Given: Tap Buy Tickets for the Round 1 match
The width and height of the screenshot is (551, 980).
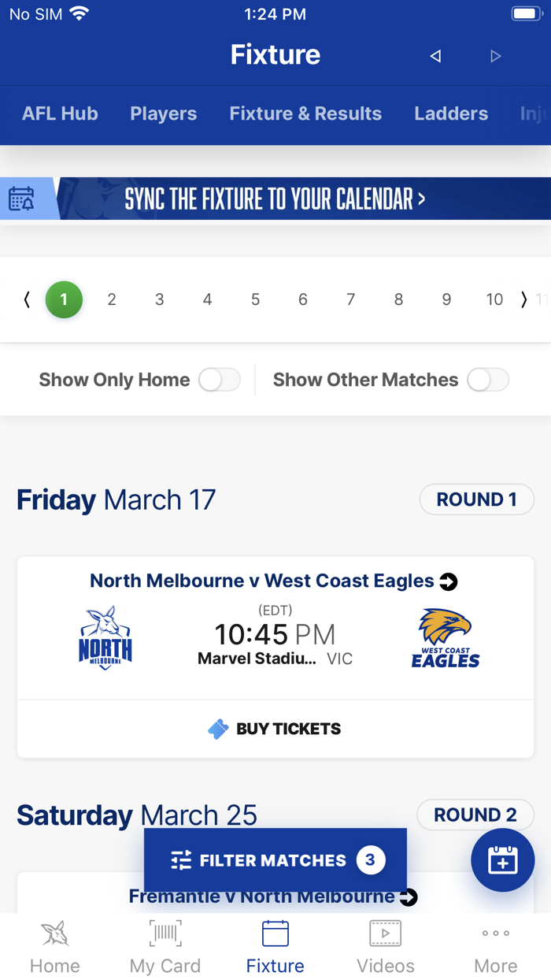Looking at the screenshot, I should pyautogui.click(x=274, y=729).
